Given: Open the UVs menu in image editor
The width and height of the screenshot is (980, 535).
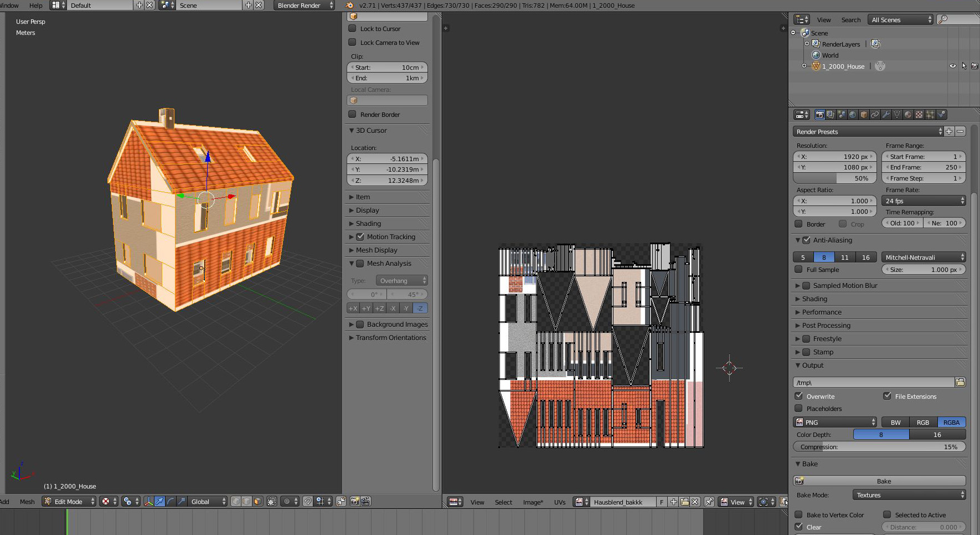Looking at the screenshot, I should click(560, 502).
